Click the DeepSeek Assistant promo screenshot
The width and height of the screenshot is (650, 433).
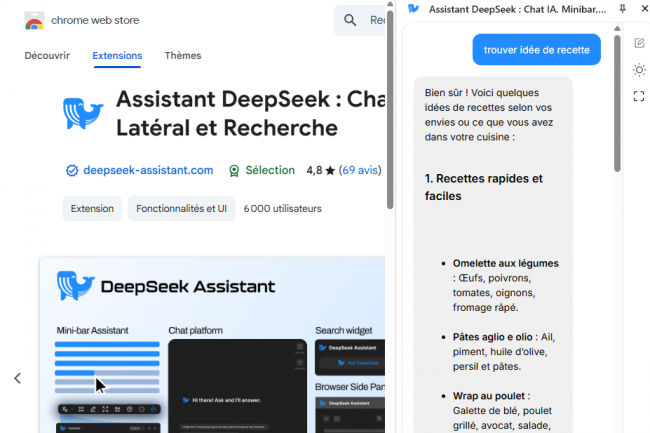212,345
